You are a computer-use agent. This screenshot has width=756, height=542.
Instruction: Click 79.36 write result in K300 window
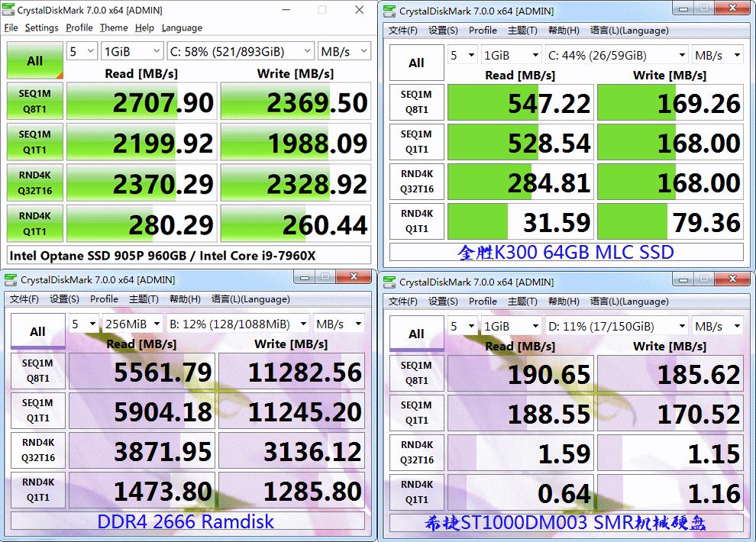[x=670, y=221]
